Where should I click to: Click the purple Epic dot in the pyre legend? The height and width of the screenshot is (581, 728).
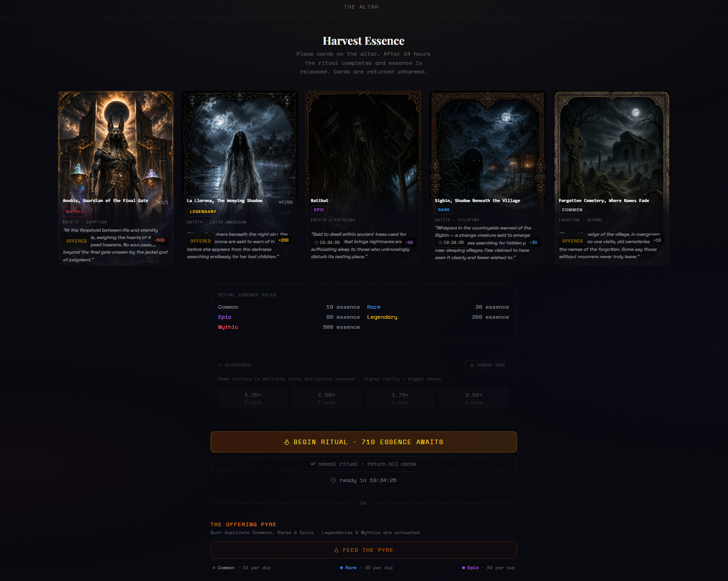[x=464, y=568]
